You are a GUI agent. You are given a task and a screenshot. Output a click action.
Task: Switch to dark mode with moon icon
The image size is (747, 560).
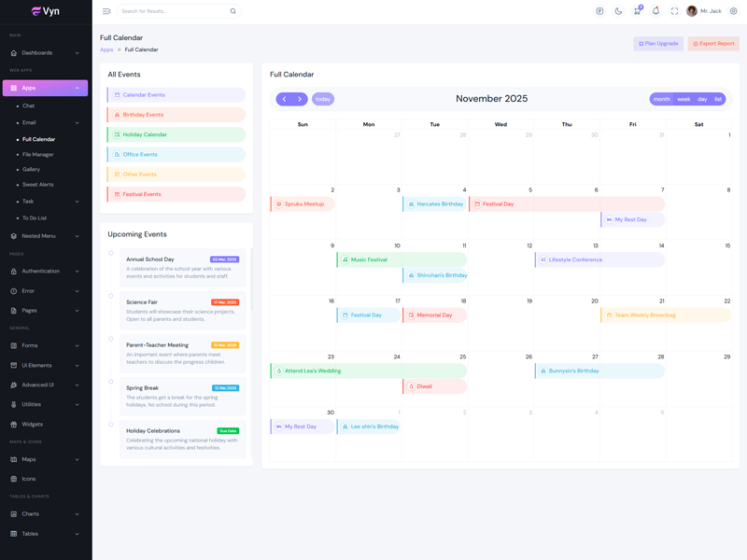coord(618,11)
